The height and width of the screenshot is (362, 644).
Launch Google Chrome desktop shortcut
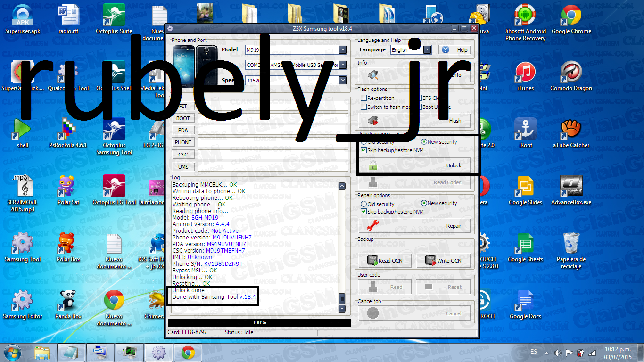(x=571, y=19)
